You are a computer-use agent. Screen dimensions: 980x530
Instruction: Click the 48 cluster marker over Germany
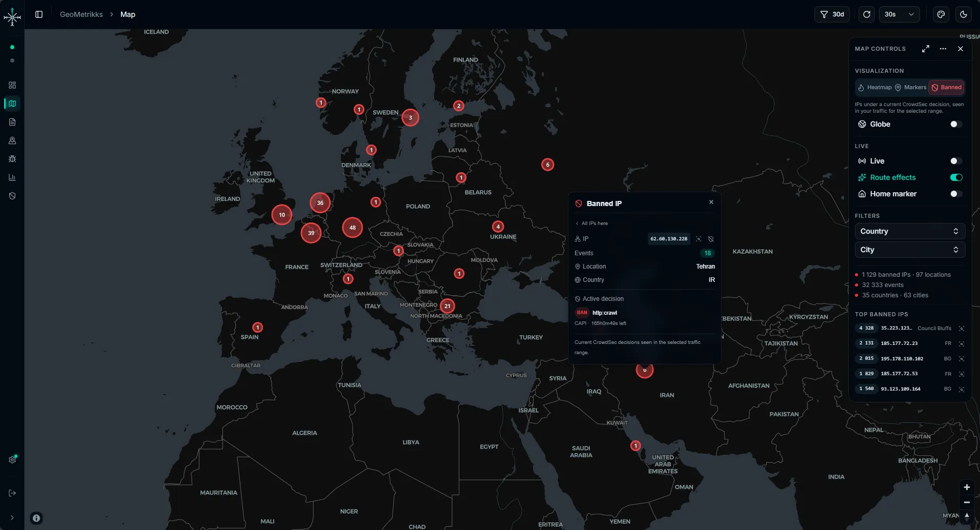pyautogui.click(x=353, y=228)
